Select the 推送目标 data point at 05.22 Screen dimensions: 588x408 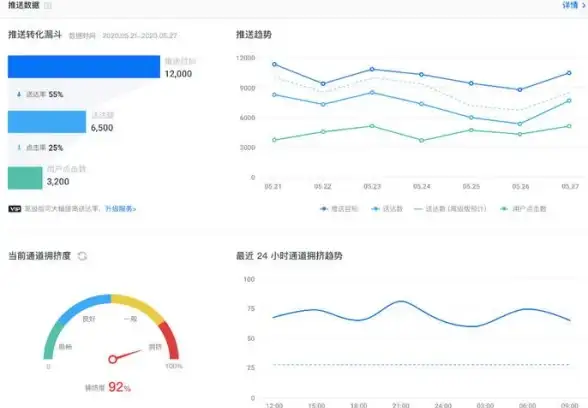[x=323, y=84]
